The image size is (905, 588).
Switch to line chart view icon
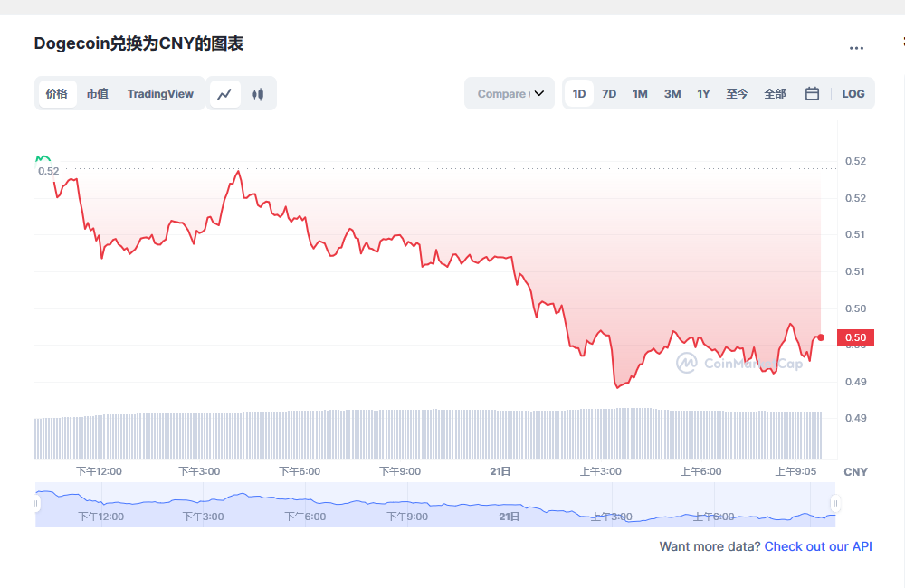click(225, 94)
